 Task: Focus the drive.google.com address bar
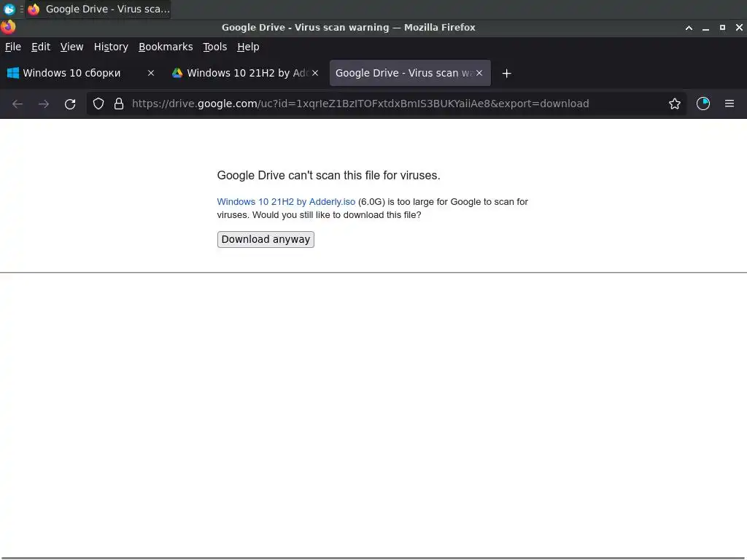tap(386, 104)
